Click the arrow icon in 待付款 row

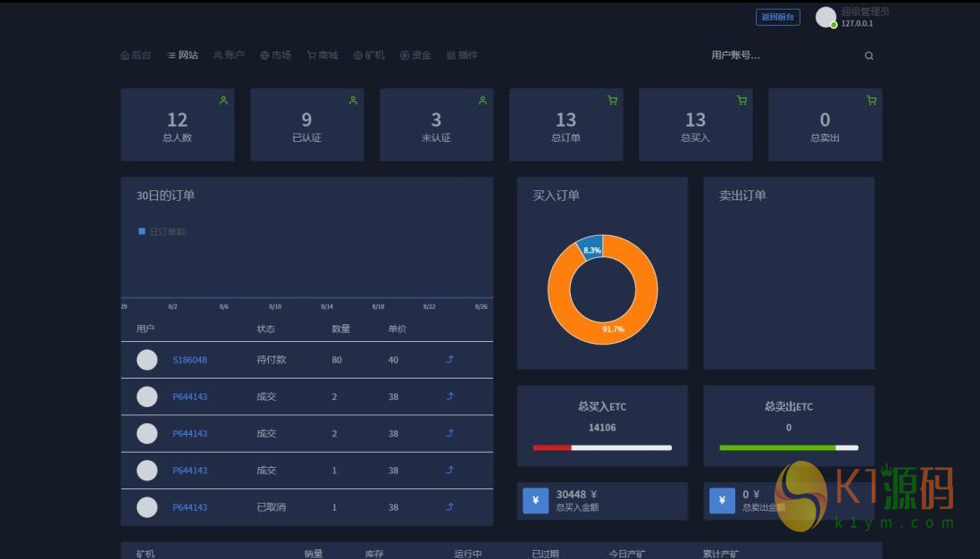[449, 359]
